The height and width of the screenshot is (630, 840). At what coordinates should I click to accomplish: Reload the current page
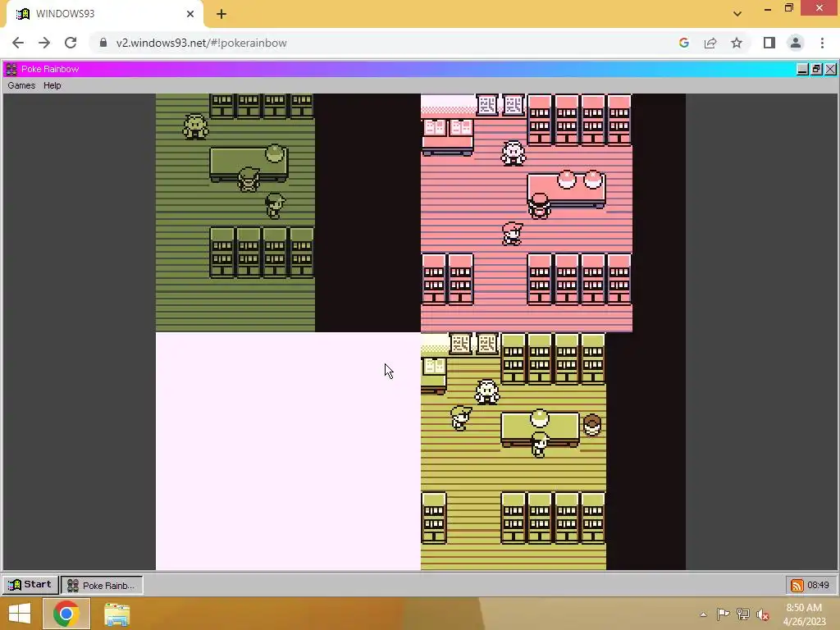click(x=71, y=43)
